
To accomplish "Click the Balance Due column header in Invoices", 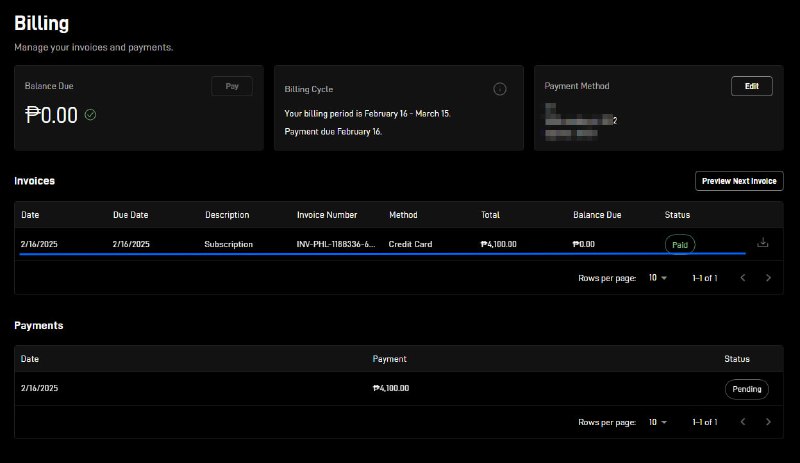I will 597,215.
